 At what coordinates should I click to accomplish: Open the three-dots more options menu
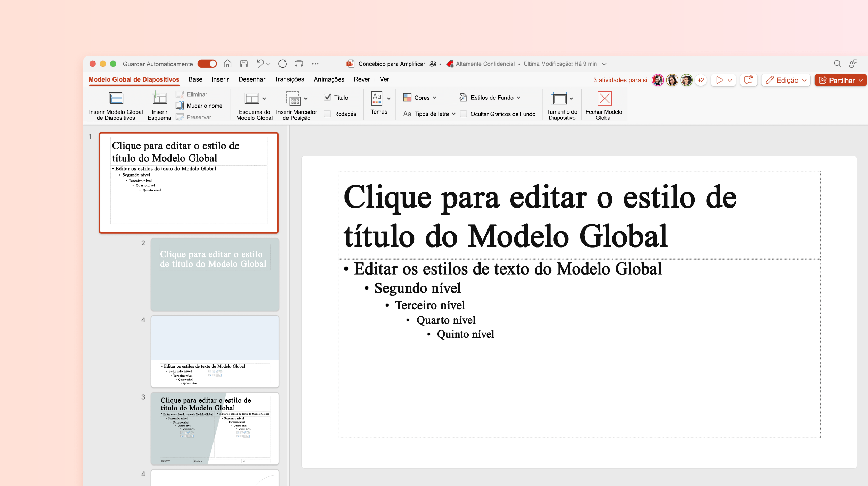[315, 64]
